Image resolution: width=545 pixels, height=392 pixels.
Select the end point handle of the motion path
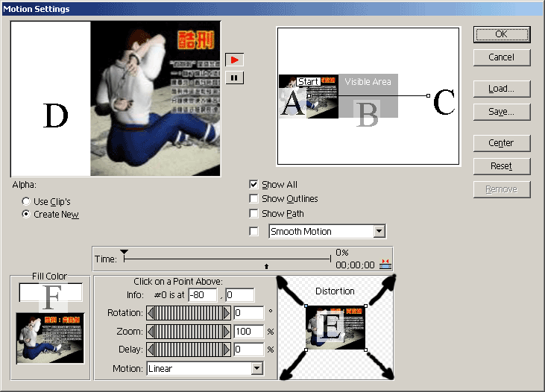(x=428, y=95)
